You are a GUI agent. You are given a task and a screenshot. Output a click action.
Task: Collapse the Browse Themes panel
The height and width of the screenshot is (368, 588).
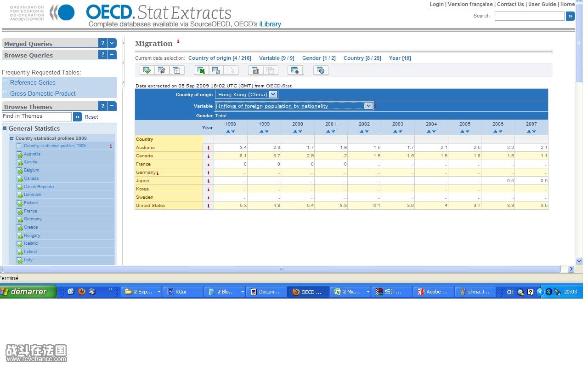(112, 106)
